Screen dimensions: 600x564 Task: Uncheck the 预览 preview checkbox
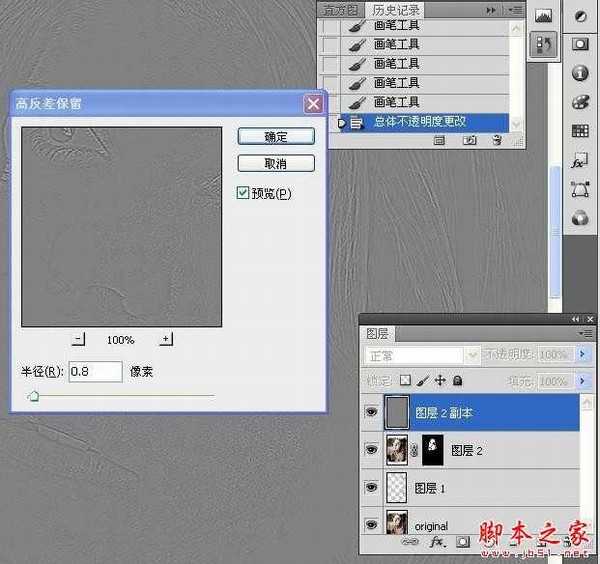pos(243,193)
